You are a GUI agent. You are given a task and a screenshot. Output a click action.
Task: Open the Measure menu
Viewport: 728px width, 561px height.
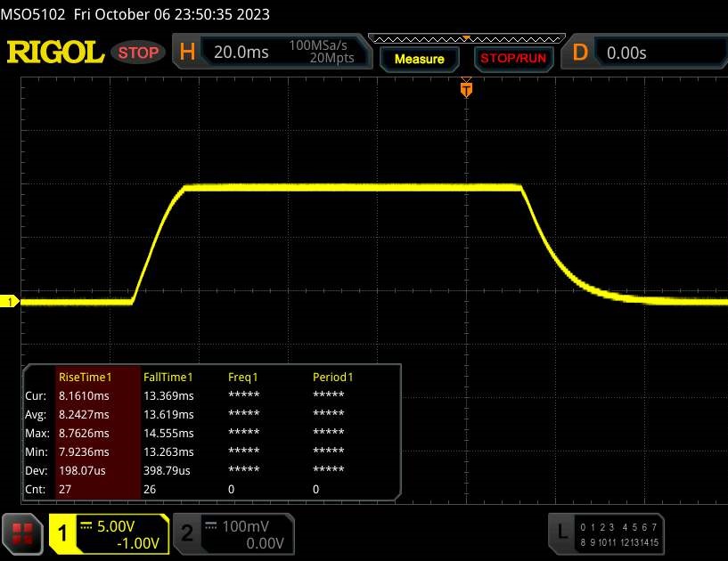(420, 59)
